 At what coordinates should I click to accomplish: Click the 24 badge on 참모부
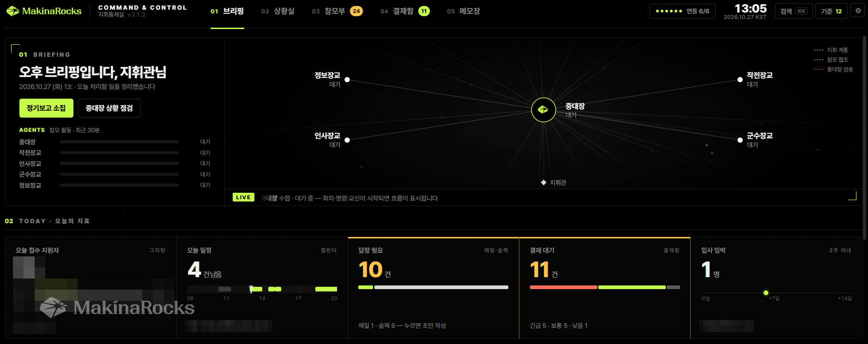pyautogui.click(x=356, y=11)
